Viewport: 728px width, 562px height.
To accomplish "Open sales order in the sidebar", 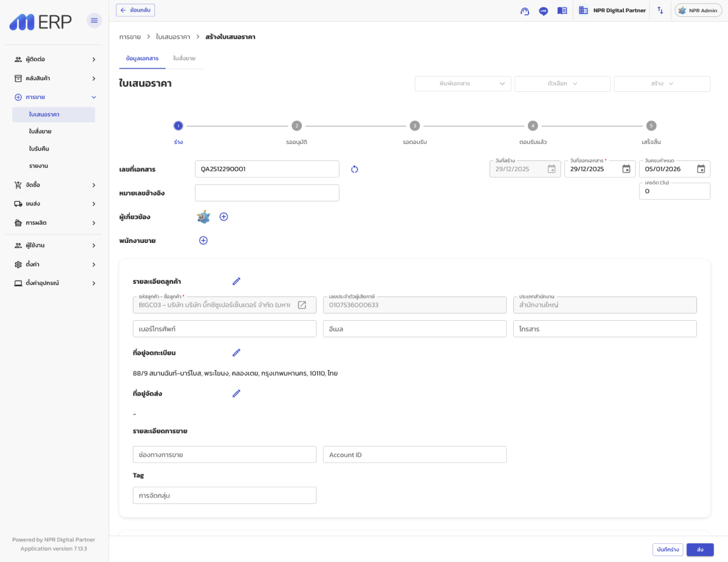I will click(40, 132).
